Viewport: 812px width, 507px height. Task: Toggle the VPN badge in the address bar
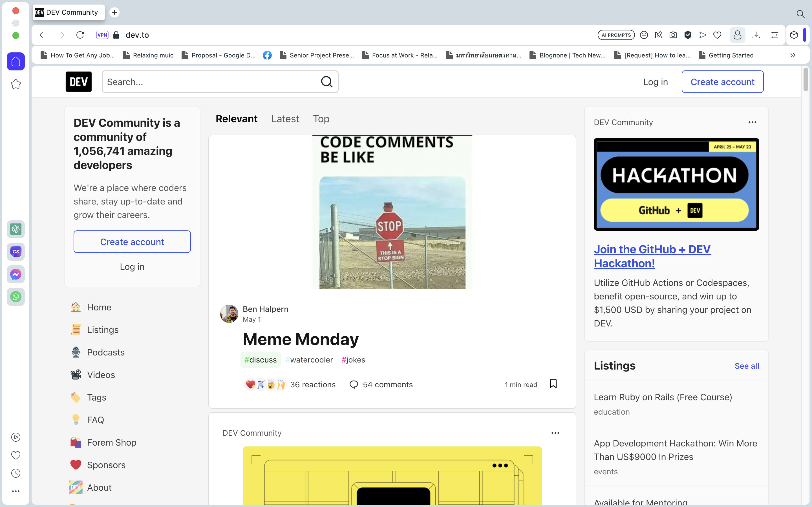click(102, 35)
